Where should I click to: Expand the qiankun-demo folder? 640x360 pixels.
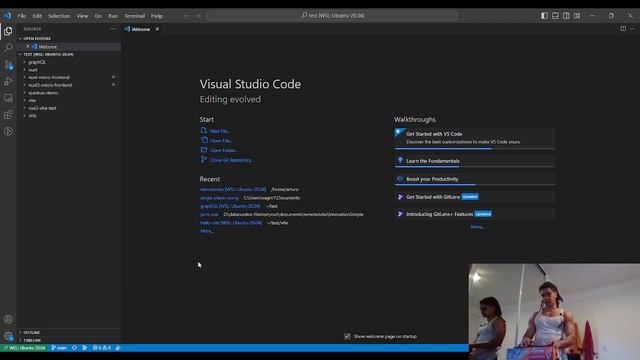point(43,93)
